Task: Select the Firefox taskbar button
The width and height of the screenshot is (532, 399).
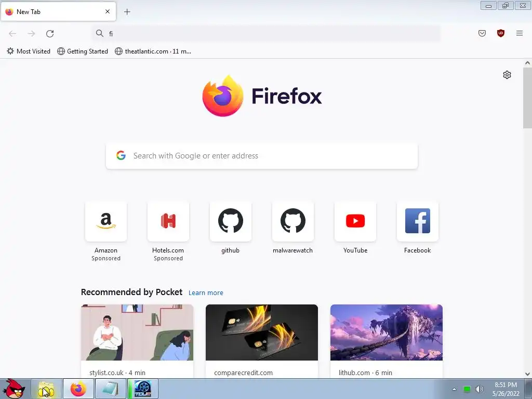Action: point(78,389)
